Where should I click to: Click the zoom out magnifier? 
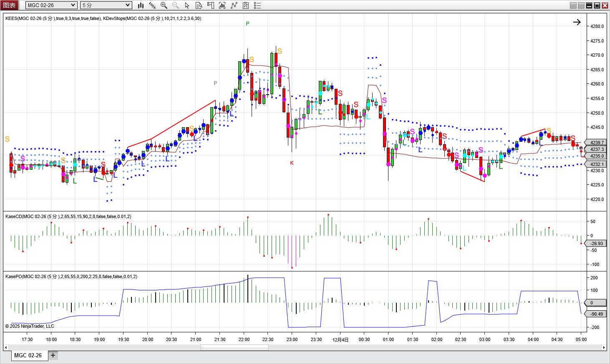pos(176,5)
